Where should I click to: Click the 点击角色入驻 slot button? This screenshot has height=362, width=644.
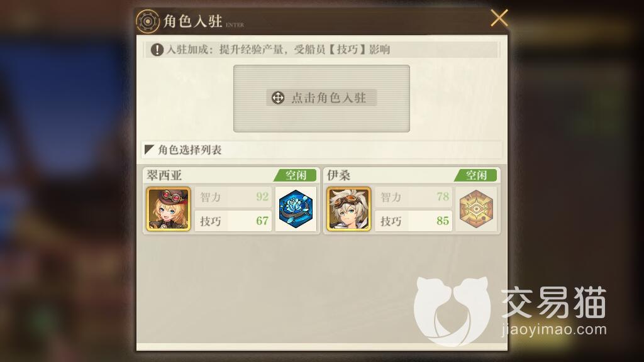coord(321,98)
